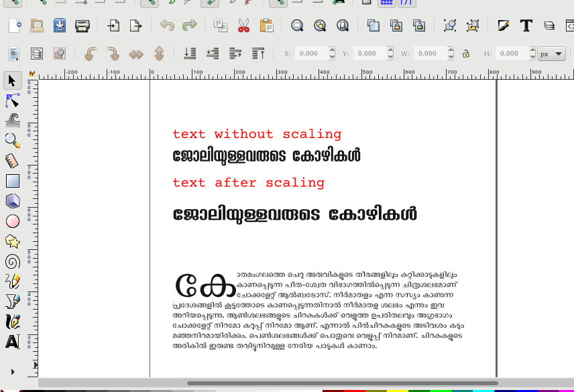Toggle the width/height ratio lock
The width and height of the screenshot is (574, 392).
coord(466,53)
